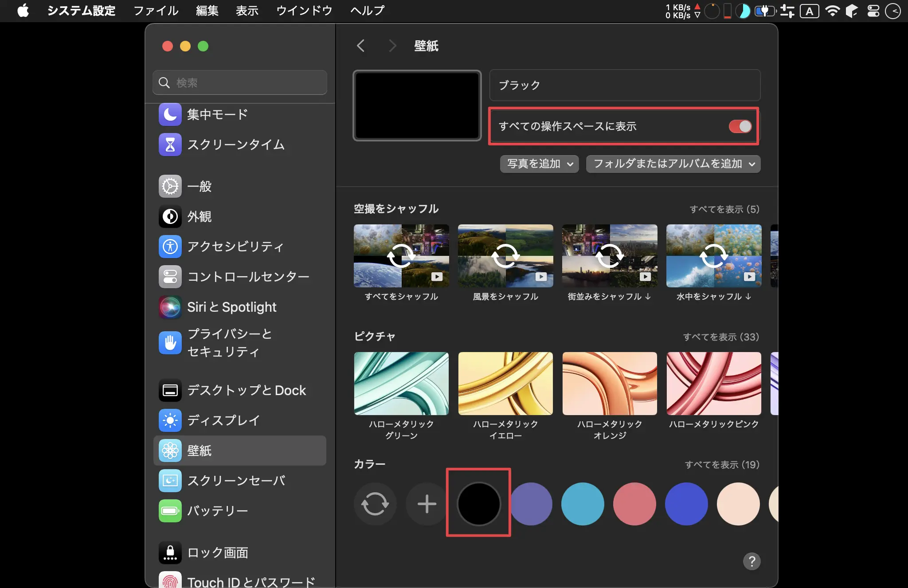Go forward with the right chevron

392,46
